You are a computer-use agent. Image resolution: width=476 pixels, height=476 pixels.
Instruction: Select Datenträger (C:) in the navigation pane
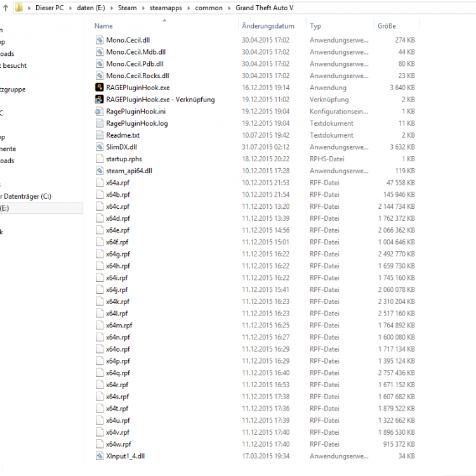coord(27,196)
